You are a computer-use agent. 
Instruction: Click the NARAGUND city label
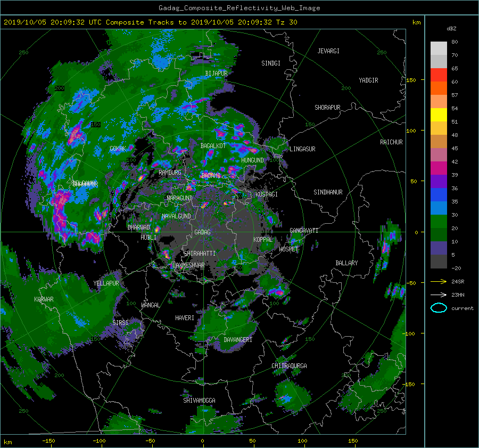click(x=180, y=198)
